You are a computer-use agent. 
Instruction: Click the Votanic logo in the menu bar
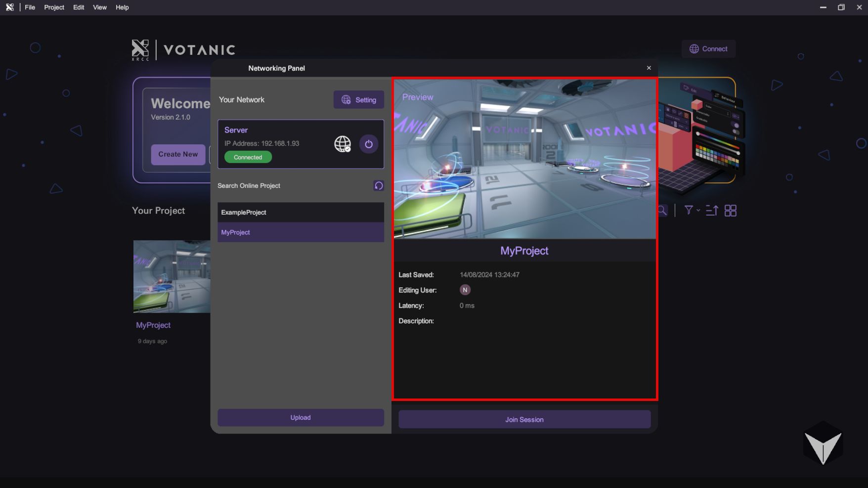coord(9,7)
